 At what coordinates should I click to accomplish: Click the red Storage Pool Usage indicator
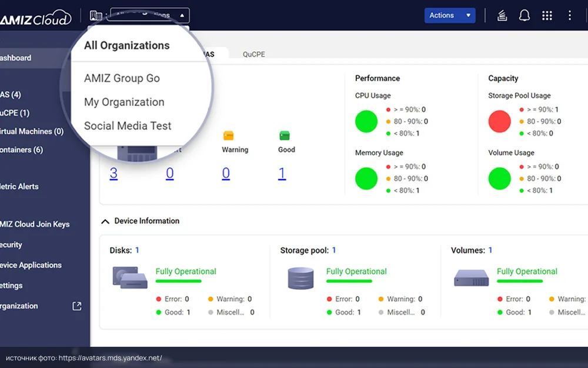[500, 121]
